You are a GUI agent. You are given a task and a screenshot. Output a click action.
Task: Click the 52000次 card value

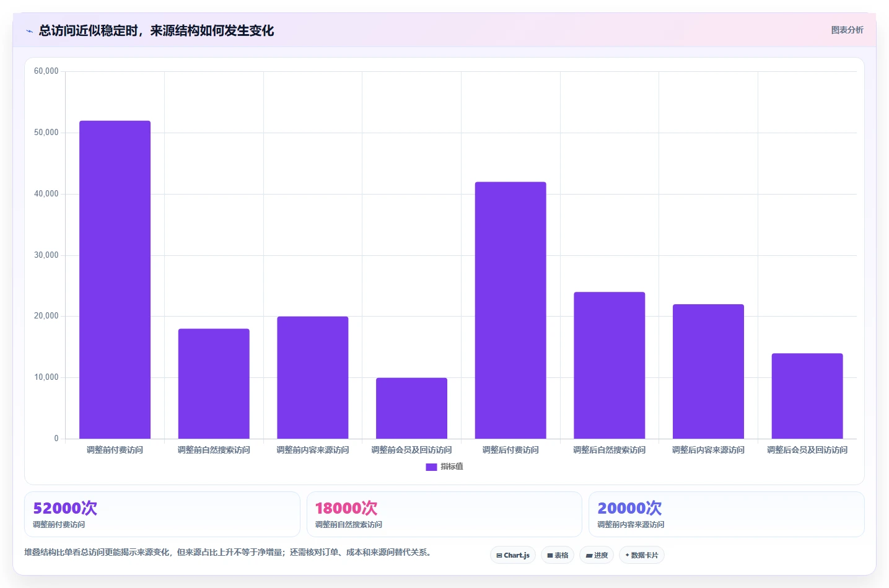click(65, 508)
